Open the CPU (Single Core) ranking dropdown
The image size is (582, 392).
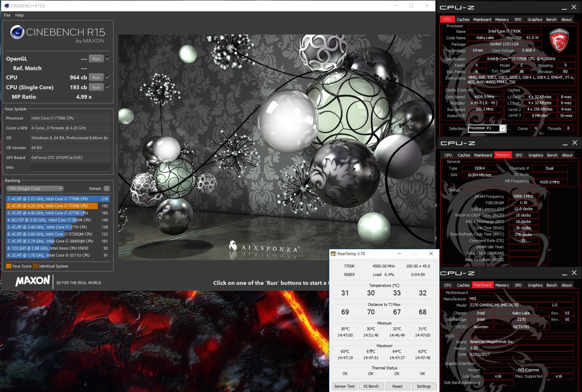click(x=35, y=189)
